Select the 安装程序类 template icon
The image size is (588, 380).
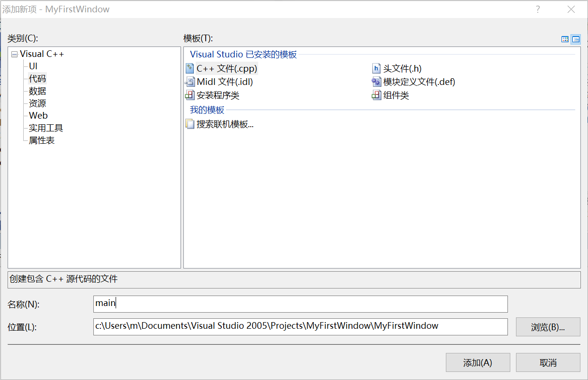pos(190,95)
